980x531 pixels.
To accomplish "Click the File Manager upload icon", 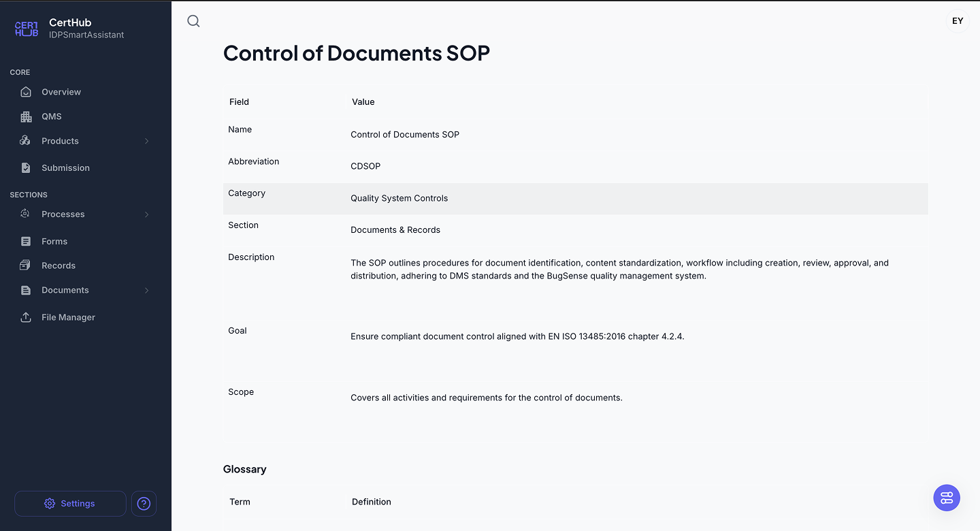I will (x=26, y=317).
